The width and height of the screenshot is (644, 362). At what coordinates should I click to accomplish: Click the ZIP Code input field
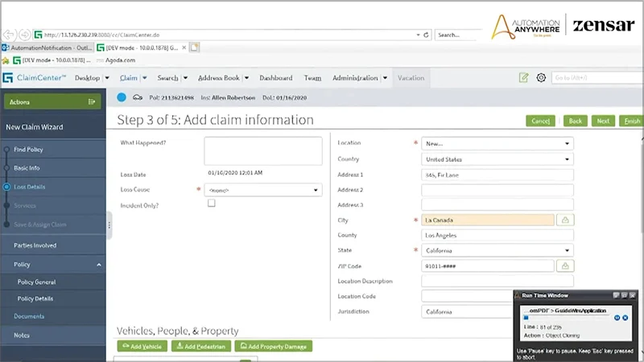pos(488,266)
